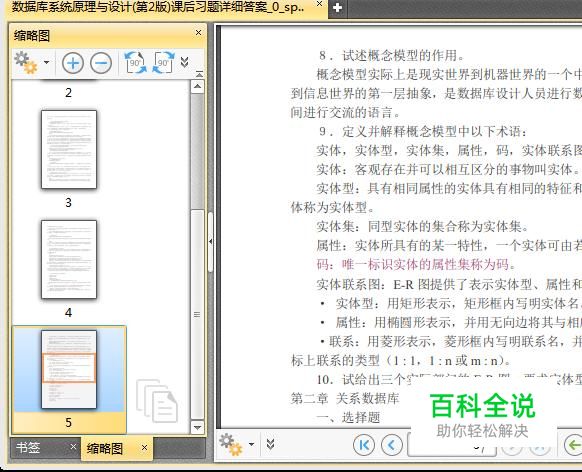The width and height of the screenshot is (582, 472).
Task: Select page 5 thumbnail
Action: point(69,370)
